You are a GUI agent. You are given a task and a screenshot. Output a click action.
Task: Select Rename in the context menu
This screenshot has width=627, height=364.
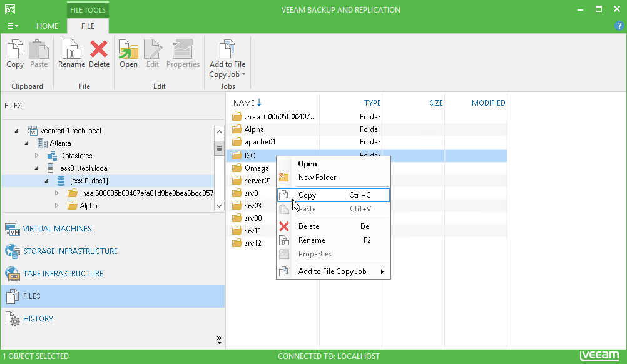click(312, 240)
